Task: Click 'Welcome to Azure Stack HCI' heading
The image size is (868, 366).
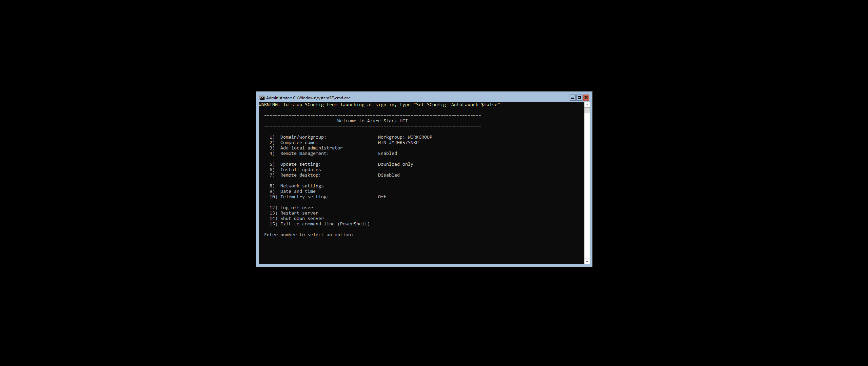Action: (x=372, y=121)
